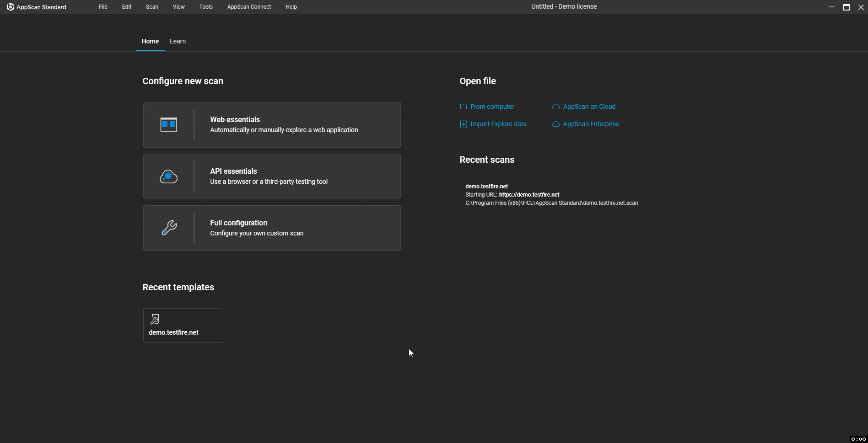Click the AppScan on Cloud cloud icon
868x443 pixels.
556,107
